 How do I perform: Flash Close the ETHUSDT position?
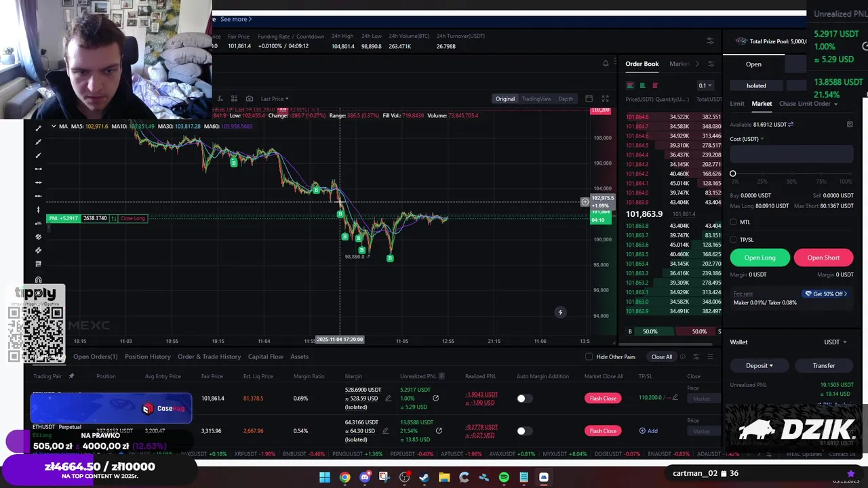pos(603,431)
